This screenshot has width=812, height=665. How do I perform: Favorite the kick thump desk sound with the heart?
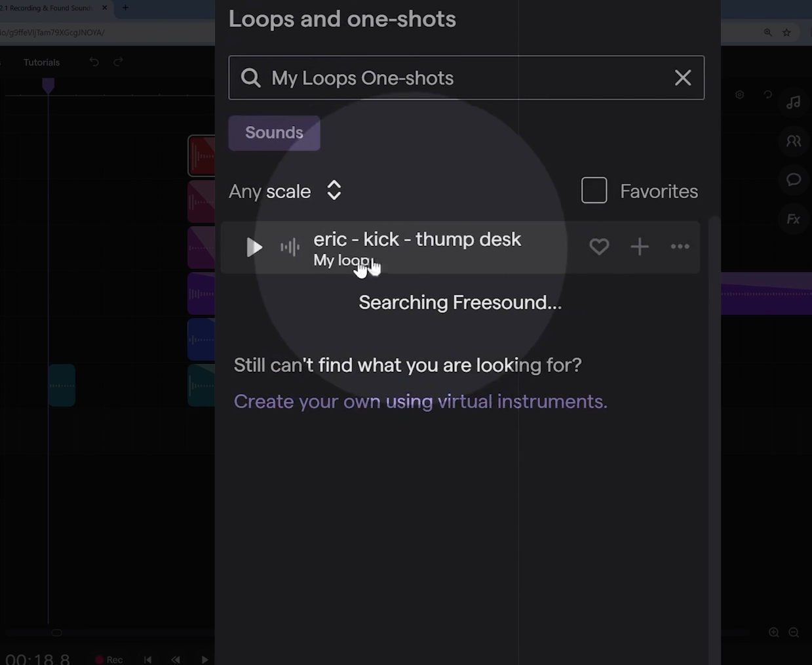click(x=599, y=247)
